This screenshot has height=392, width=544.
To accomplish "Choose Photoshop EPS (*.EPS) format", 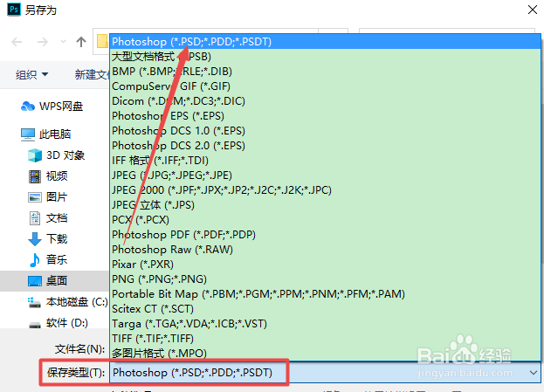I will tap(325, 116).
